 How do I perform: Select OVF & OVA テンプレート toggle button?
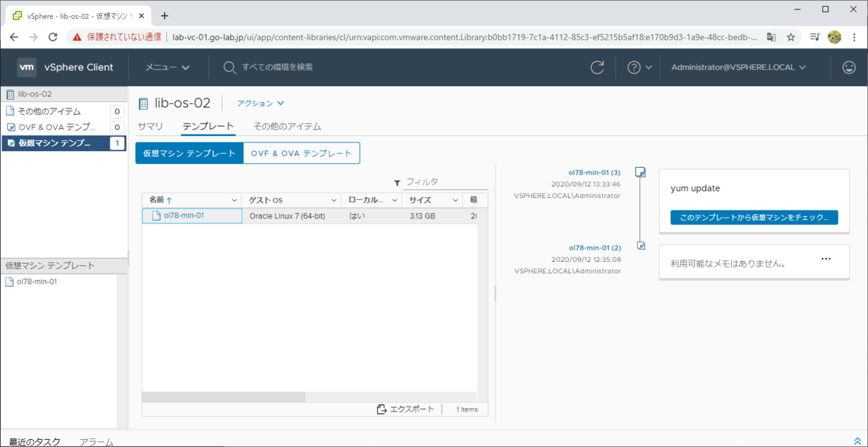(302, 153)
